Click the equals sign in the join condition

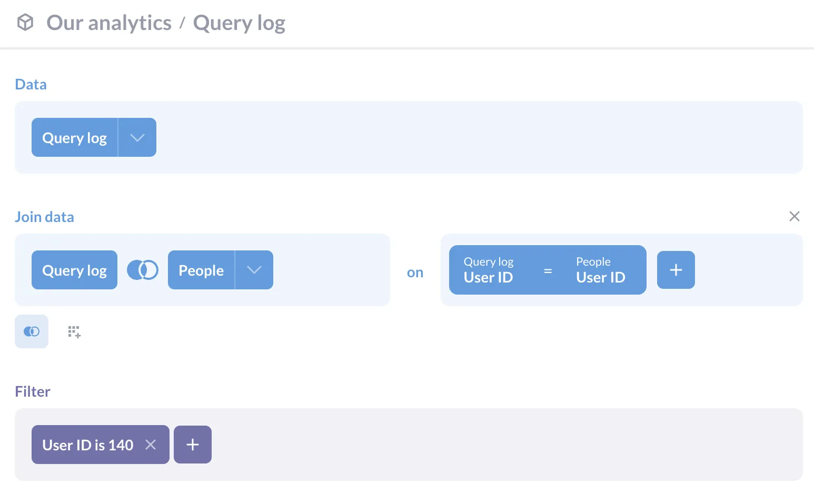[548, 270]
